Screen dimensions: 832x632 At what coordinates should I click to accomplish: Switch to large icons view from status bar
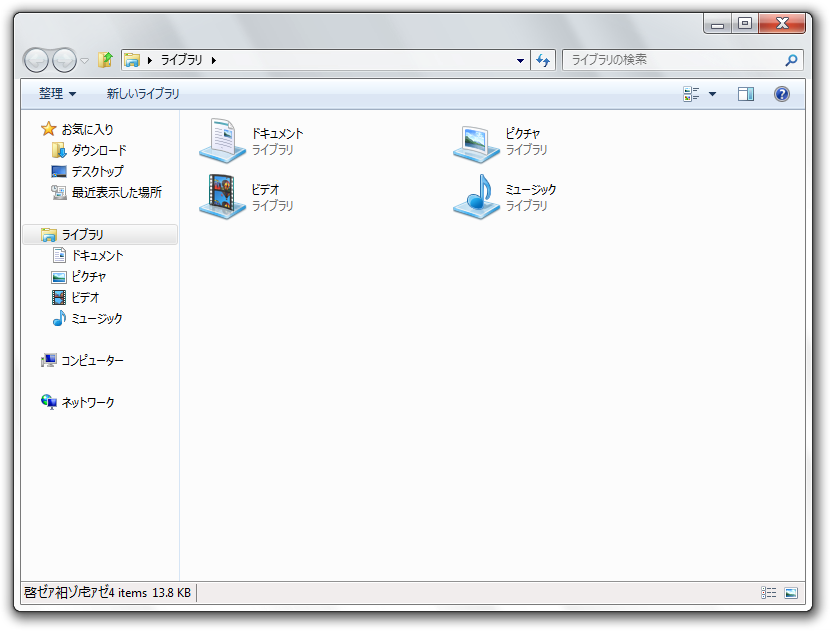[791, 593]
